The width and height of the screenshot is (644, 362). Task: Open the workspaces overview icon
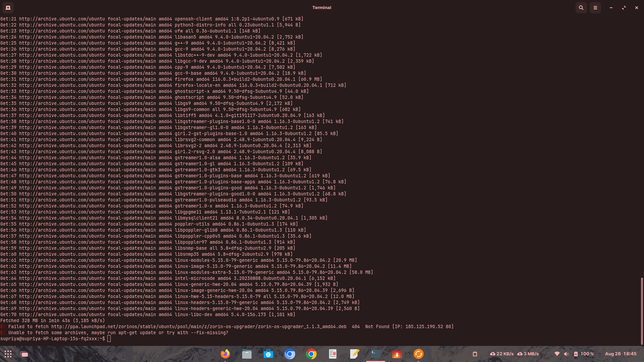[24, 354]
